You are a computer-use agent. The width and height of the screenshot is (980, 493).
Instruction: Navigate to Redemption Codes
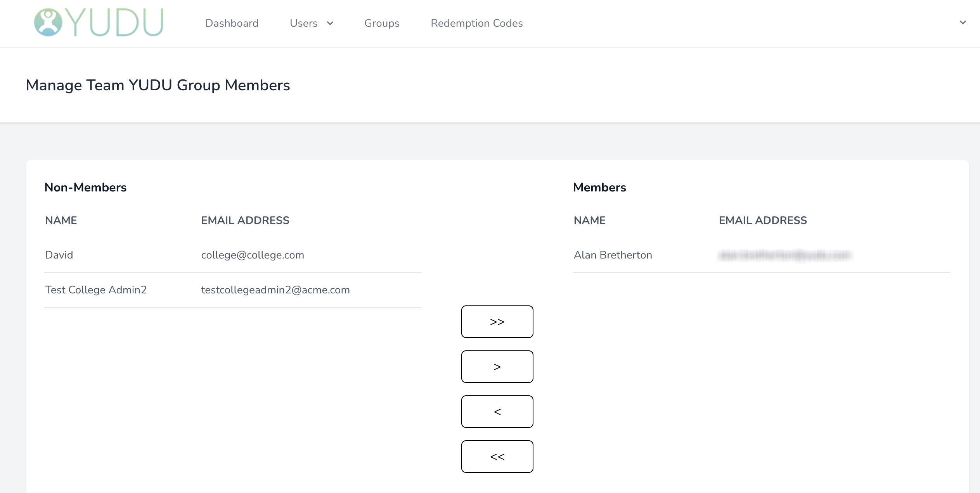tap(476, 23)
